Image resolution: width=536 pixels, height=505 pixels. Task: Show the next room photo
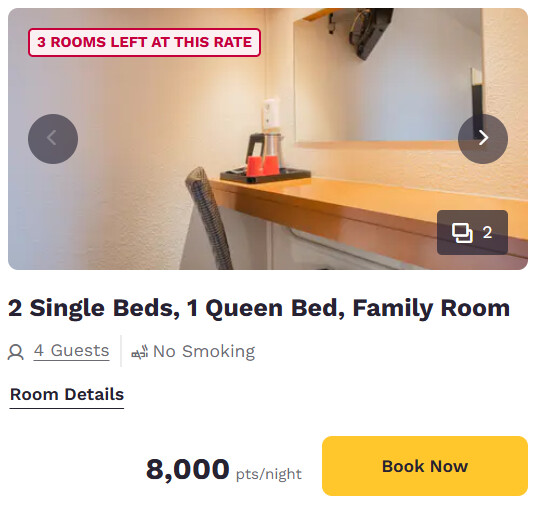[482, 138]
